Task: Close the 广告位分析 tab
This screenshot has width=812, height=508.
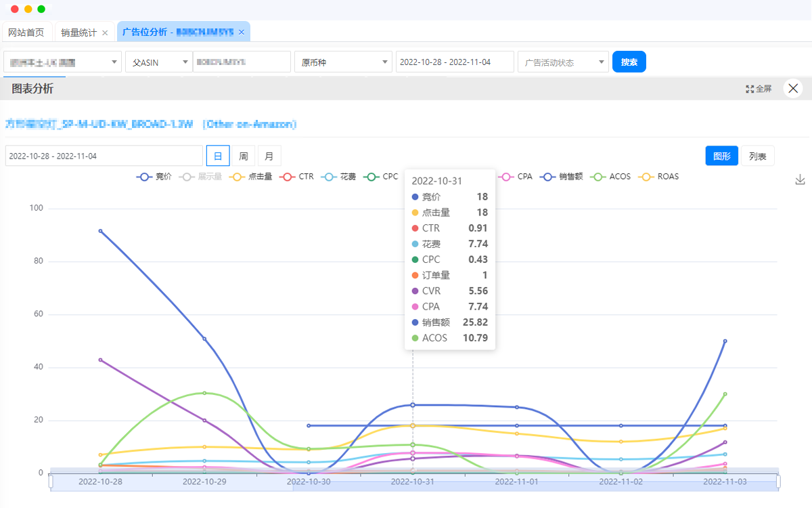Action: [241, 32]
